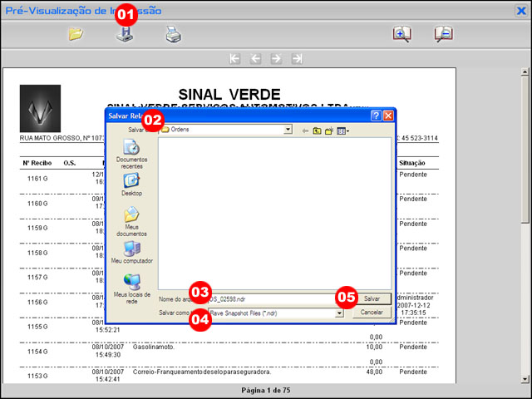Select Meu computador in the save dialog

pyautogui.click(x=131, y=253)
